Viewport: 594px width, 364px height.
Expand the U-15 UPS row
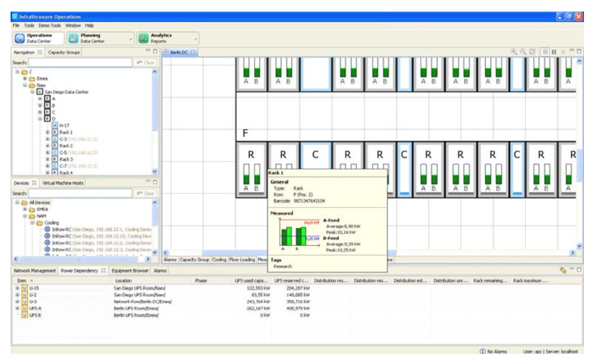pos(17,288)
